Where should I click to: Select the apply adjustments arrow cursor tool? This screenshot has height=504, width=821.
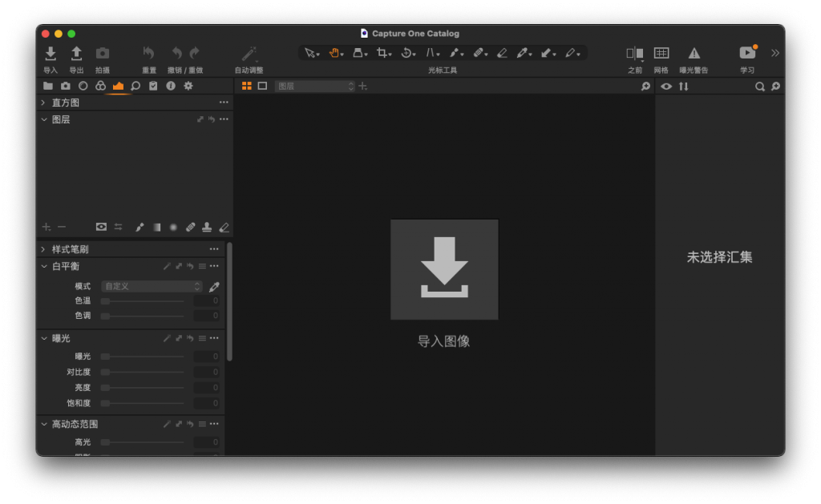click(x=548, y=53)
